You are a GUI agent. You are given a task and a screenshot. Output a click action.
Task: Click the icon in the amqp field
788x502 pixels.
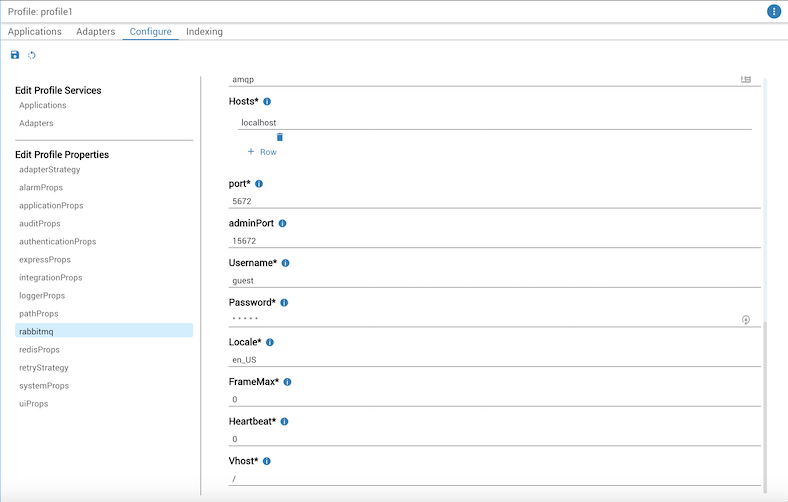tap(746, 79)
